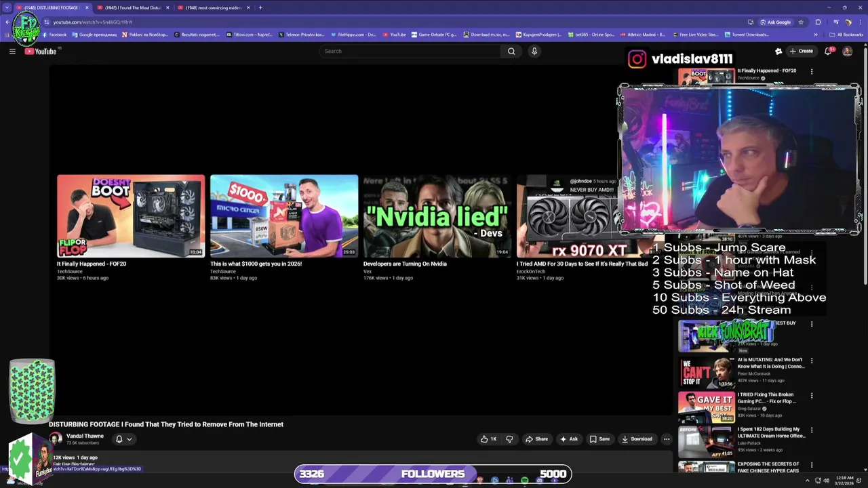Open the YouTube guide hamburger menu
The height and width of the screenshot is (488, 868).
[x=12, y=52]
